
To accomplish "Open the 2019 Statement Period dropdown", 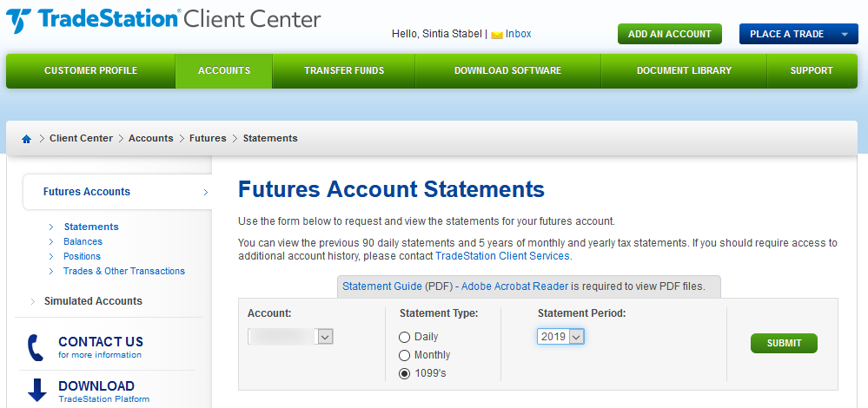I will click(x=560, y=336).
